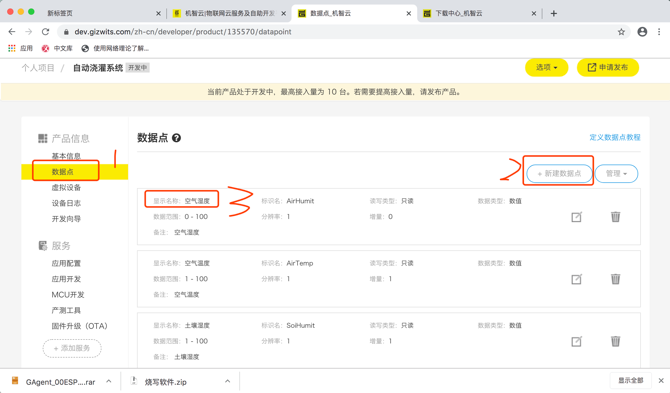Switch to the 下载中心_机智云 tab
670x393 pixels.
click(x=459, y=13)
